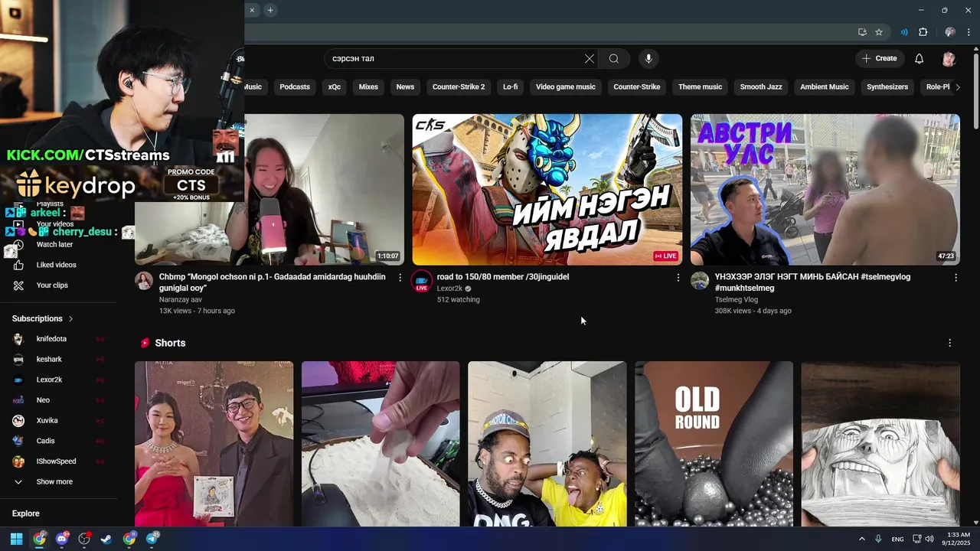Viewport: 980px width, 551px height.
Task: Bookmark this page with the star icon
Action: click(879, 32)
